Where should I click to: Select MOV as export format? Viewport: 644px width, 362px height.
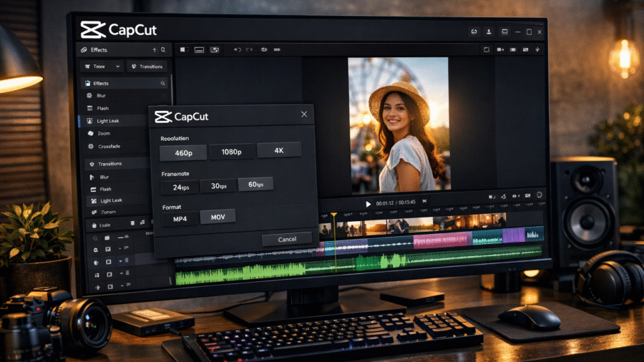(218, 217)
